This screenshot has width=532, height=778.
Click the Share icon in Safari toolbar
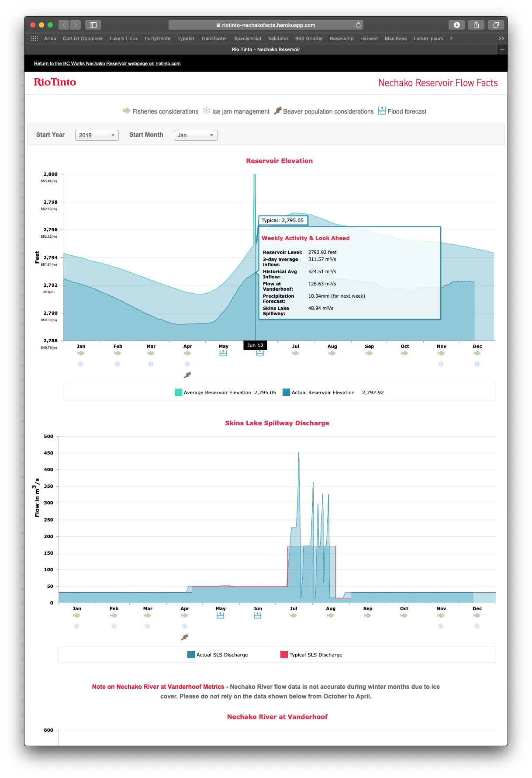pos(476,25)
